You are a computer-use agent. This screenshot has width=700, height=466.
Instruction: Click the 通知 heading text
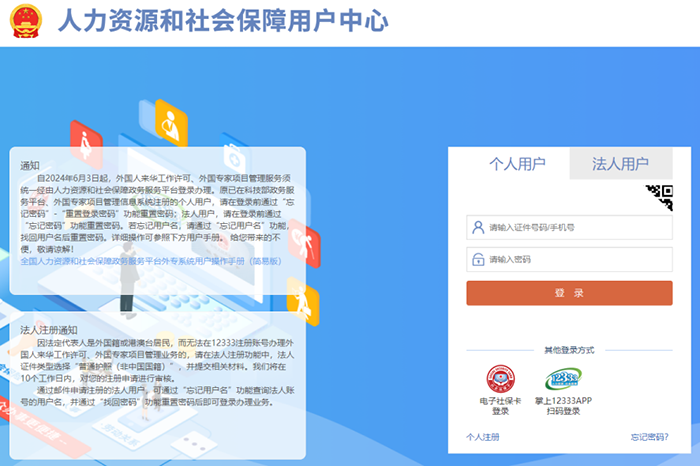[x=30, y=166]
